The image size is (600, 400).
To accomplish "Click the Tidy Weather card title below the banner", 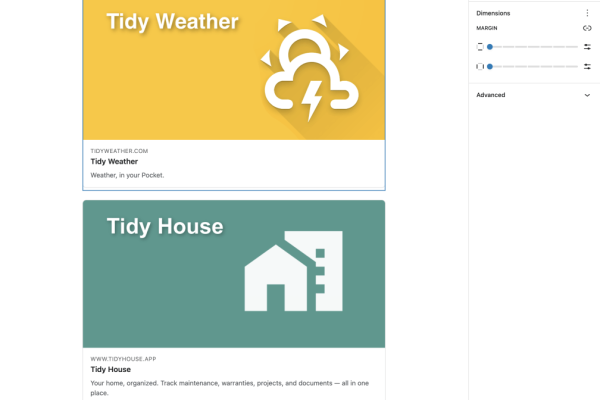I will click(x=114, y=161).
